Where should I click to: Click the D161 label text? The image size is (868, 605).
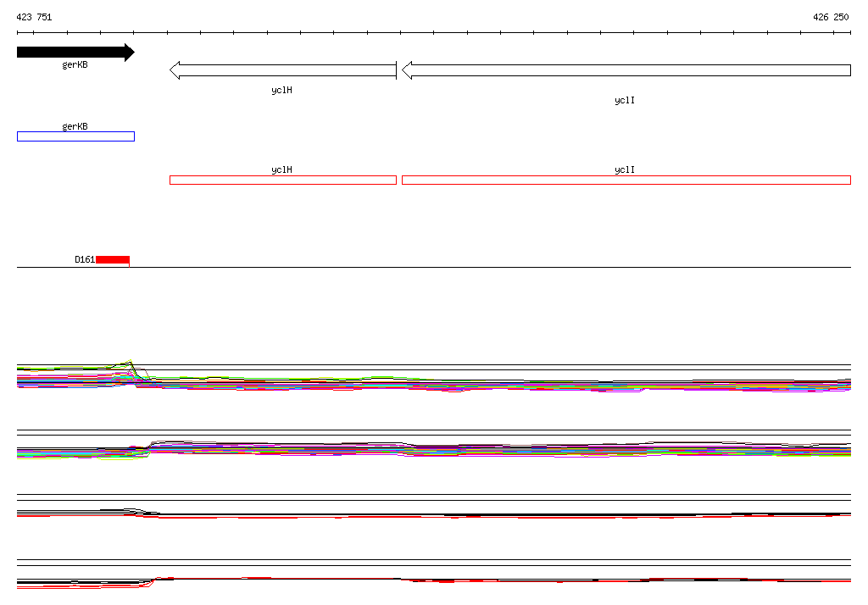[85, 259]
